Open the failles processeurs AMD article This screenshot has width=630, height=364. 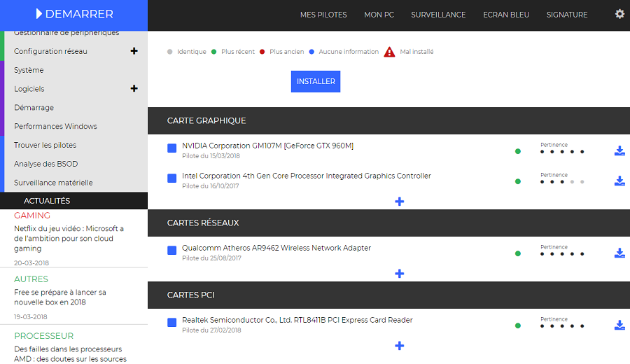coord(70,354)
